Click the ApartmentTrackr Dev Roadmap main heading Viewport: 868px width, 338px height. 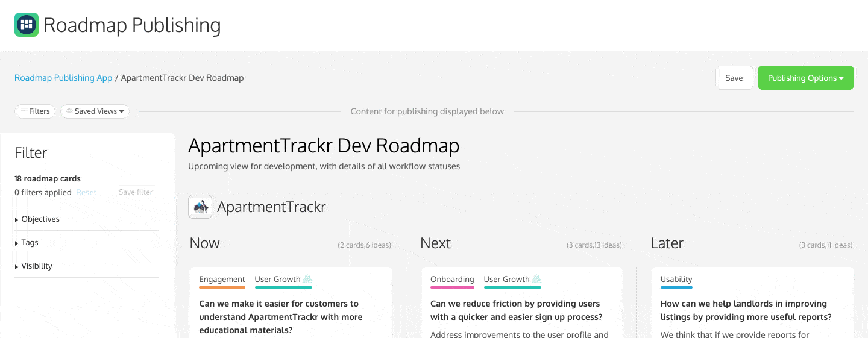click(324, 146)
